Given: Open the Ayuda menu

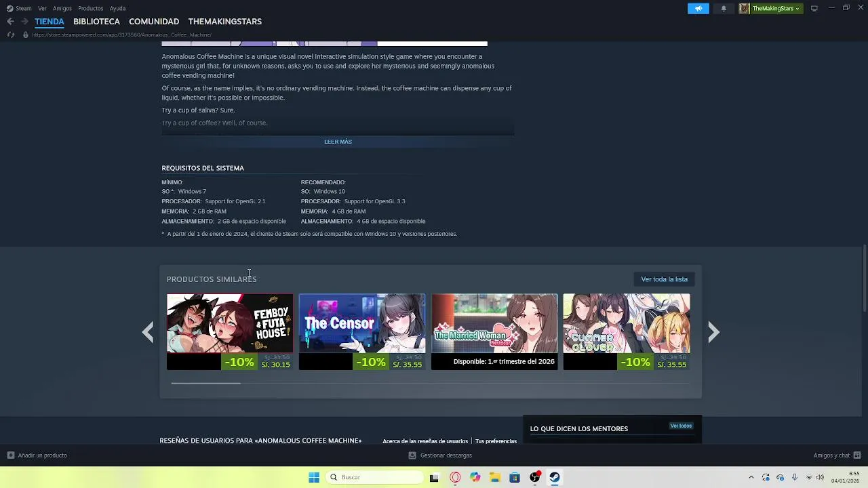Looking at the screenshot, I should [117, 8].
